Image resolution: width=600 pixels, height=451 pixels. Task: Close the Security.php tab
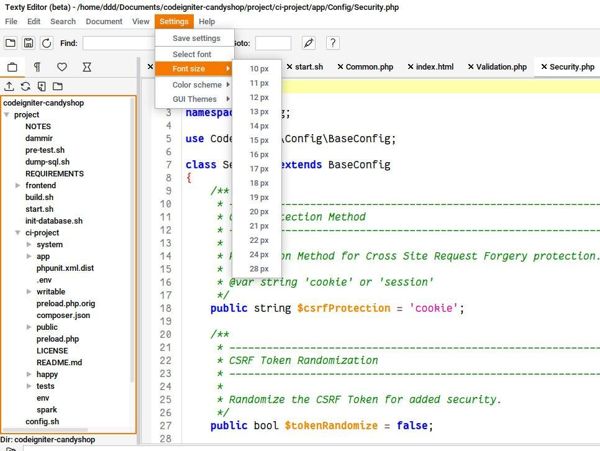tap(545, 67)
